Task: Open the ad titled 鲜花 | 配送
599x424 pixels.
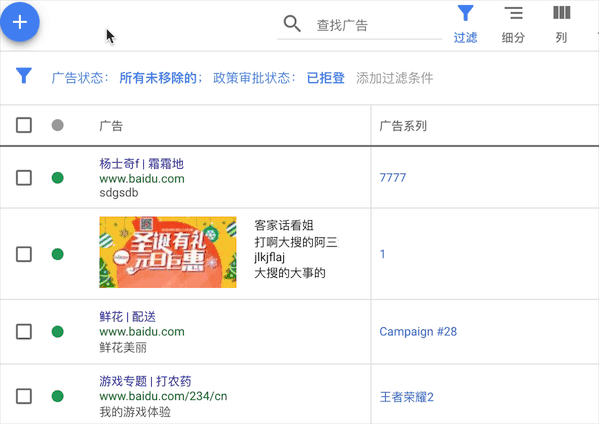Action: (128, 317)
